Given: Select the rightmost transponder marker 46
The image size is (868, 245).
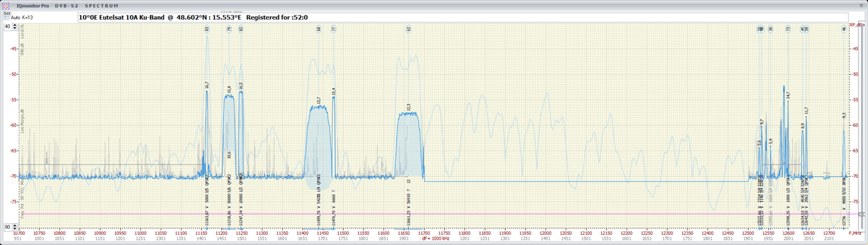Looking at the screenshot, I should [x=844, y=29].
